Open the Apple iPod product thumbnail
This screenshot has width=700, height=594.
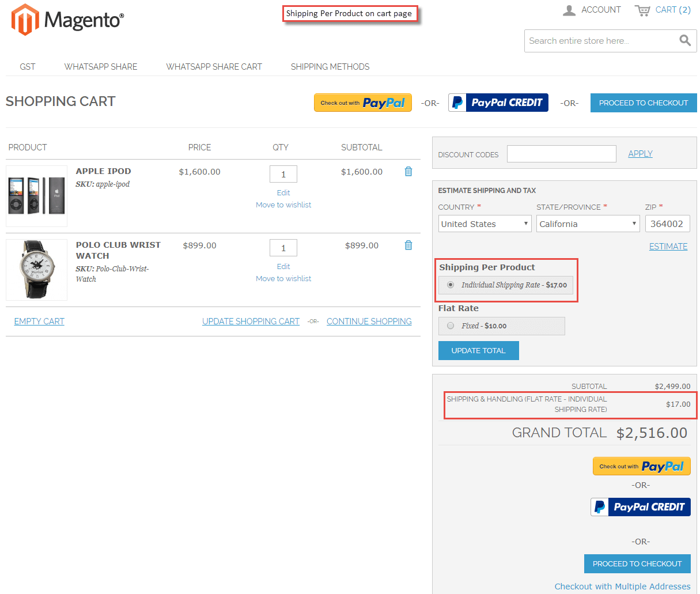point(37,196)
